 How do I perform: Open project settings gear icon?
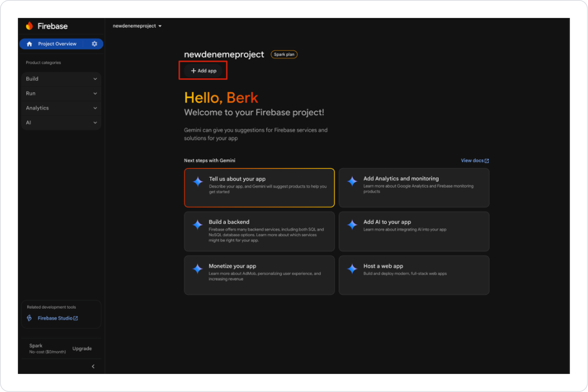click(94, 44)
